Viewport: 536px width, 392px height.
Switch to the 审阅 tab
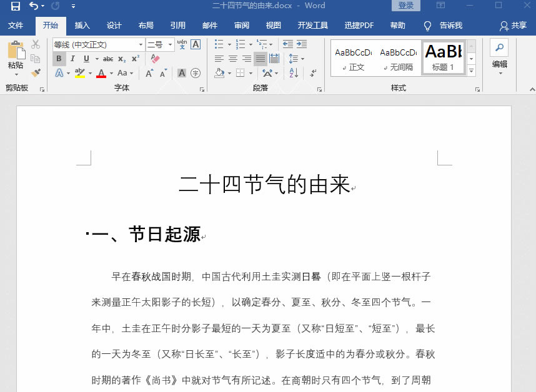pyautogui.click(x=242, y=26)
